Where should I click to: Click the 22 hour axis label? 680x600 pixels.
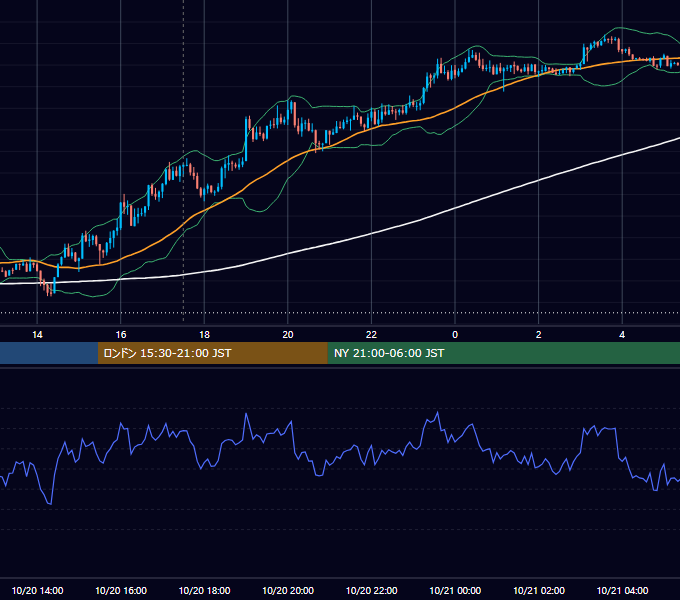[371, 335]
